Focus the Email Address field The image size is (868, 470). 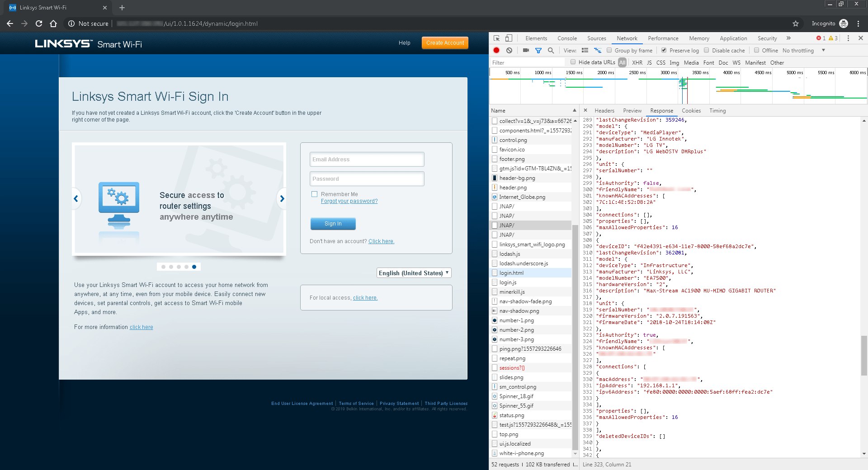click(x=367, y=160)
